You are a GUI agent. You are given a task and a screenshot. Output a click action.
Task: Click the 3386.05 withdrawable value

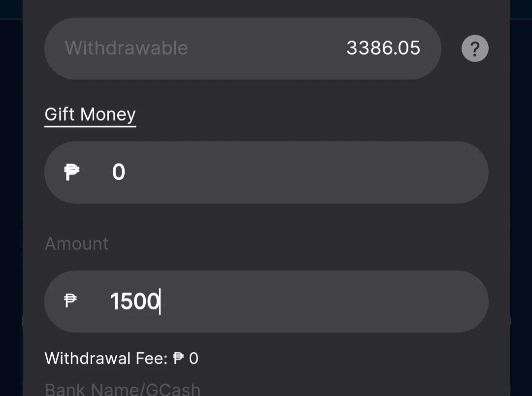pyautogui.click(x=383, y=48)
